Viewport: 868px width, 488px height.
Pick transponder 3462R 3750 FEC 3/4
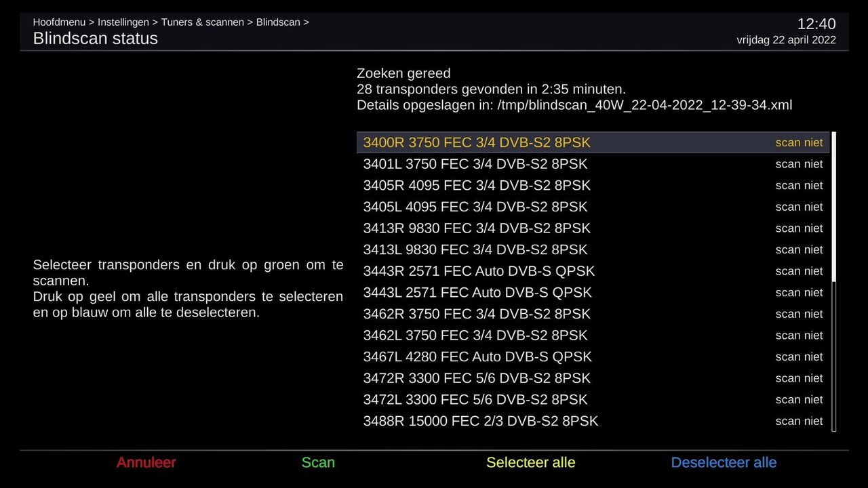pyautogui.click(x=477, y=314)
